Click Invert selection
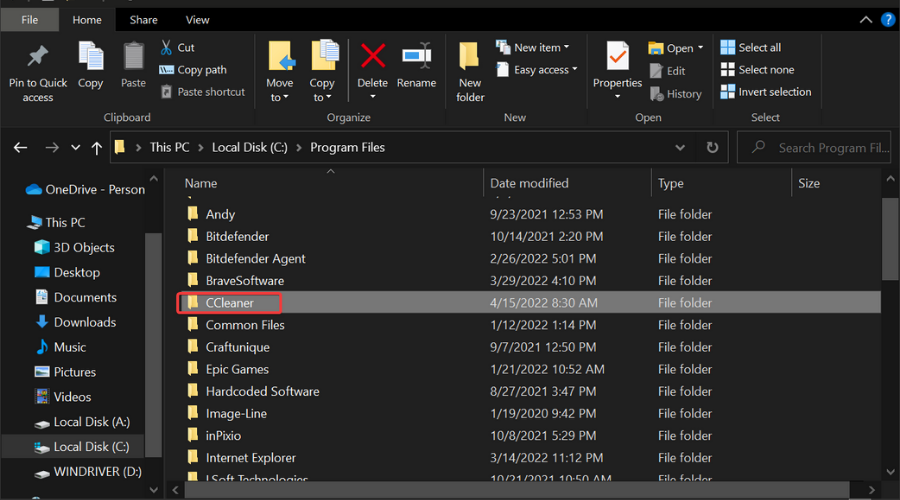 (766, 92)
